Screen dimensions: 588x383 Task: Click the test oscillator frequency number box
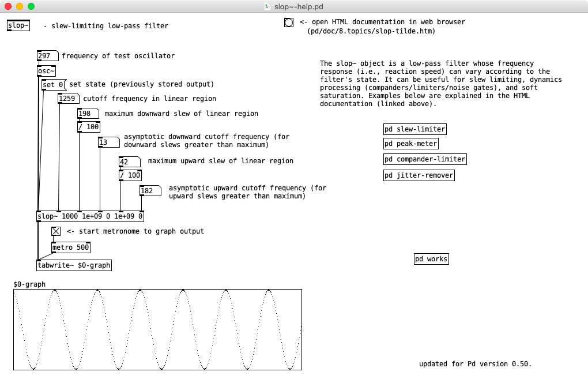[47, 57]
